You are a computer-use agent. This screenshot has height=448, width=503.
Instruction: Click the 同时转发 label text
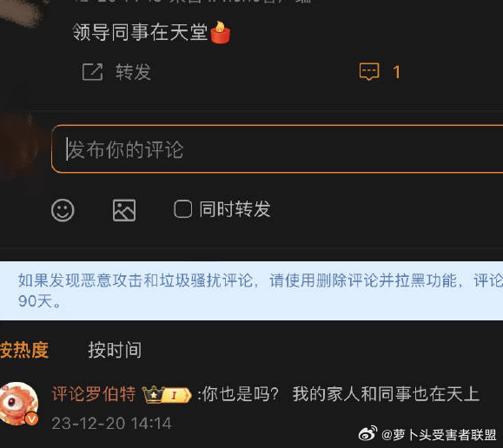(x=235, y=209)
